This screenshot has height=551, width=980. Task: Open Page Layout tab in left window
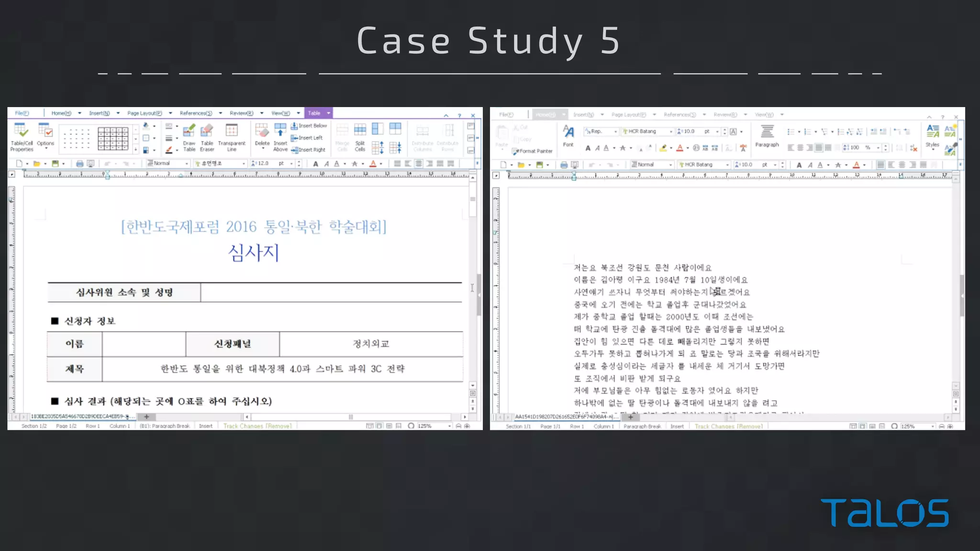click(145, 113)
